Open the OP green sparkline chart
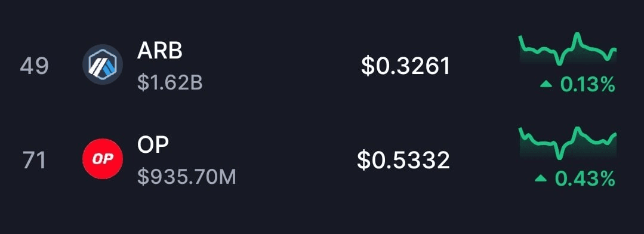This screenshot has height=234, width=644. pyautogui.click(x=568, y=143)
